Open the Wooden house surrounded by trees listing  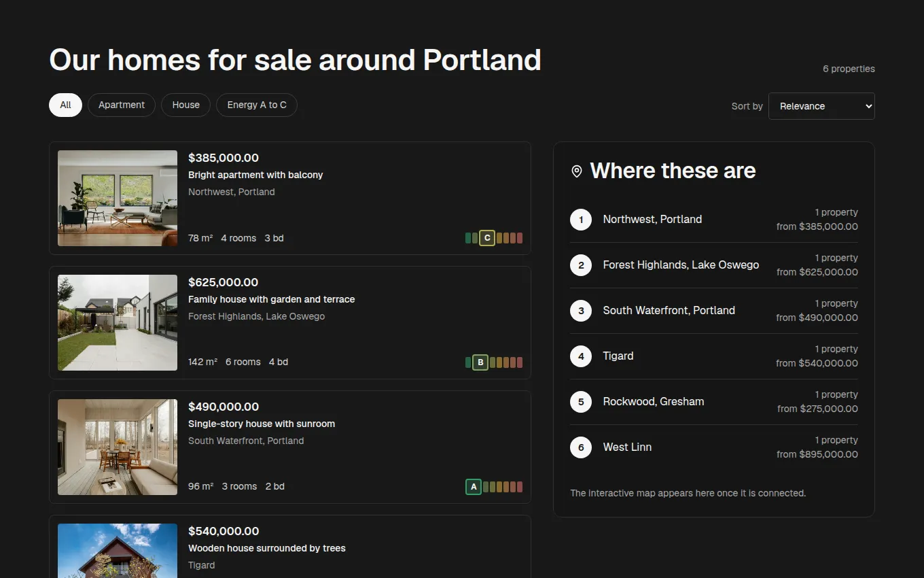[267, 548]
